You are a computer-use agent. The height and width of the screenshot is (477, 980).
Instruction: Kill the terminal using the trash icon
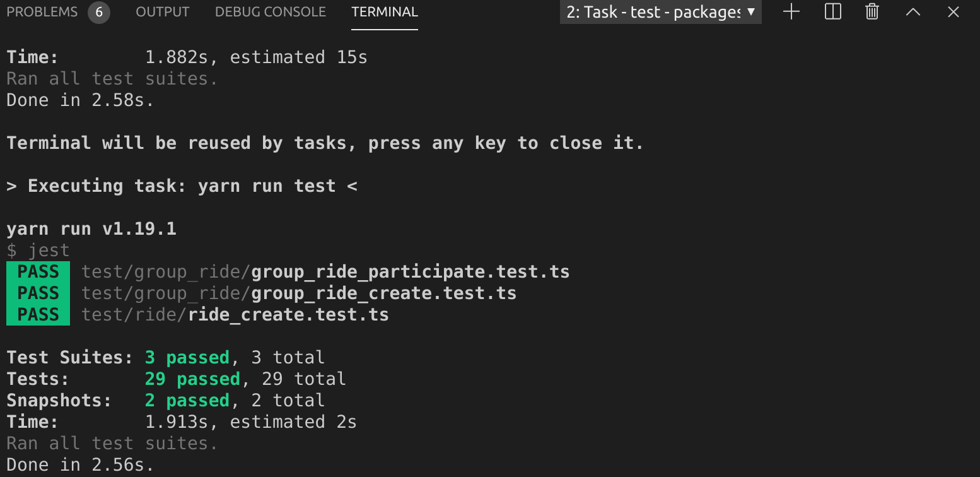(x=872, y=11)
